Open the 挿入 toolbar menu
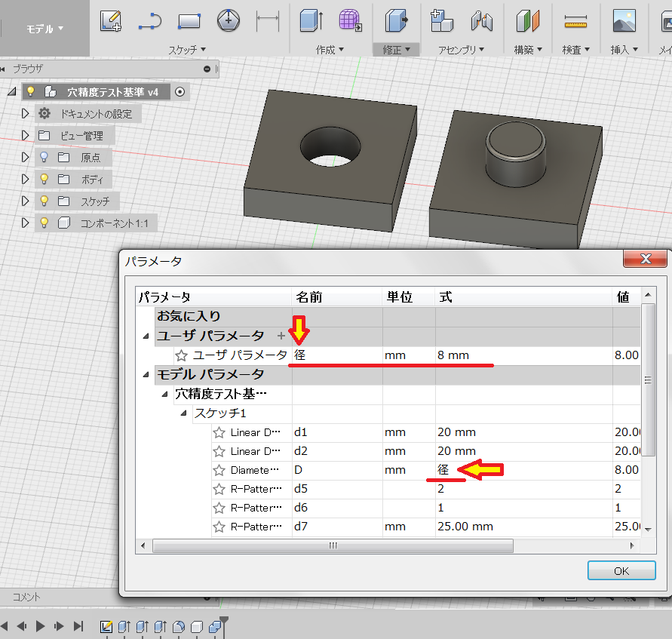This screenshot has height=639, width=672. click(624, 50)
